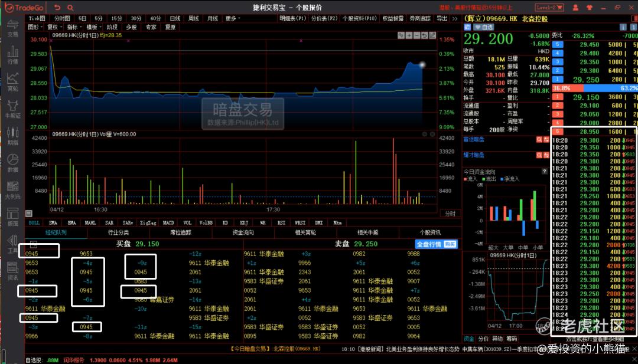Screen dimensions: 638x364
Task: Click the chart fullscreen expand icon
Action: point(432,36)
